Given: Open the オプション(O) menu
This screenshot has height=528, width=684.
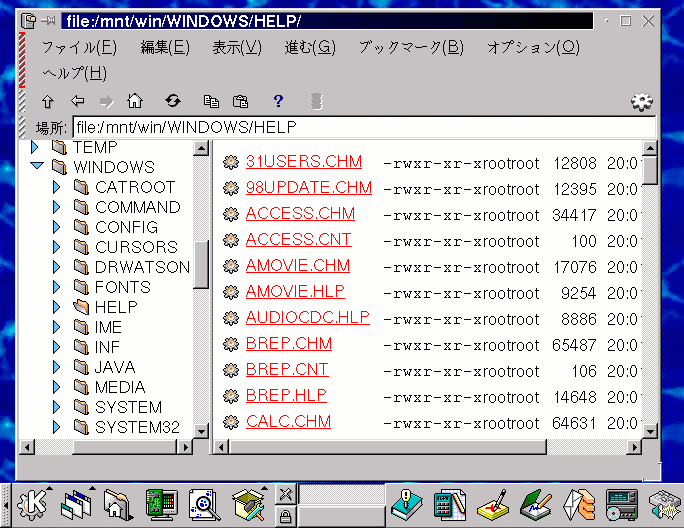Looking at the screenshot, I should coord(533,47).
